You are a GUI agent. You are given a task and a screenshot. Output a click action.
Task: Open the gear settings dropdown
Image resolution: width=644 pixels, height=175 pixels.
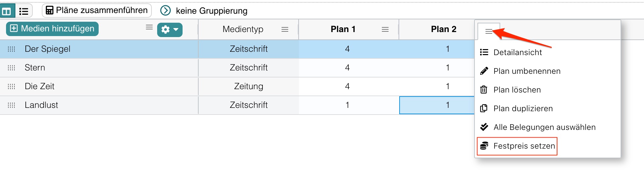coord(170,30)
